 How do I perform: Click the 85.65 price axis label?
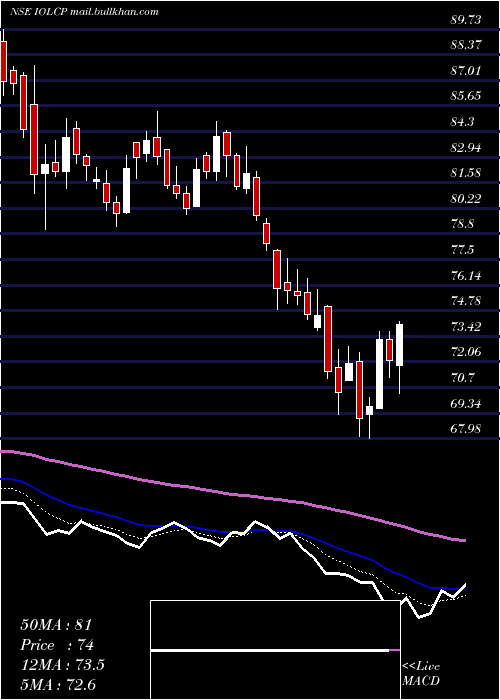pos(467,96)
